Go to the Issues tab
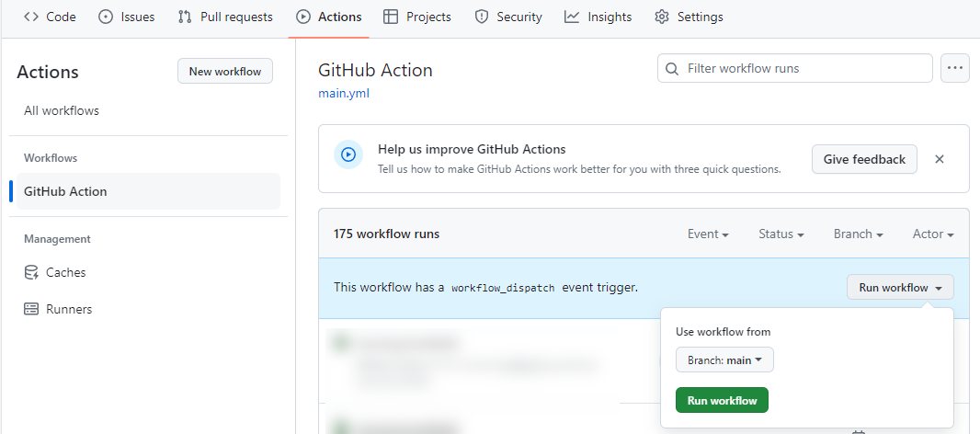This screenshot has height=434, width=980. pos(127,17)
